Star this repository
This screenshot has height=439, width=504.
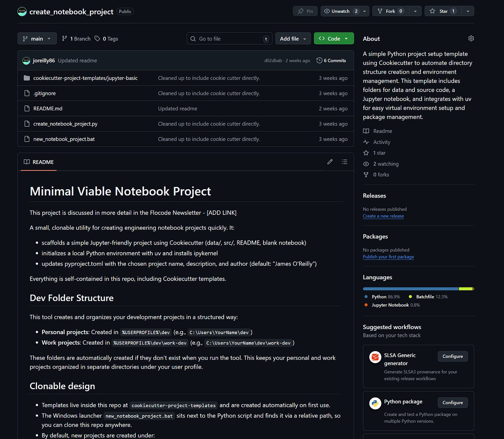(443, 11)
